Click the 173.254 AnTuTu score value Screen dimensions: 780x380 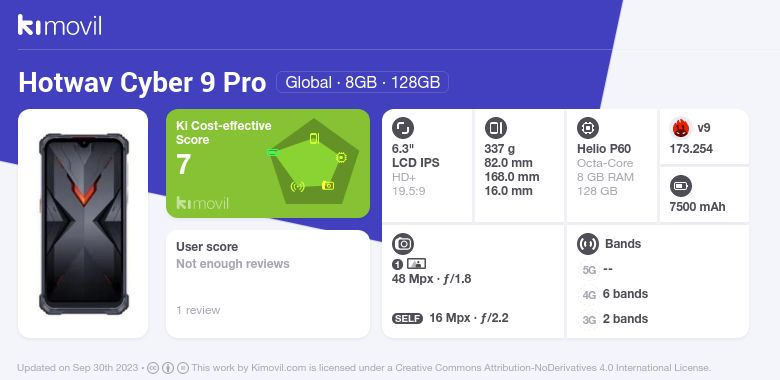(691, 149)
